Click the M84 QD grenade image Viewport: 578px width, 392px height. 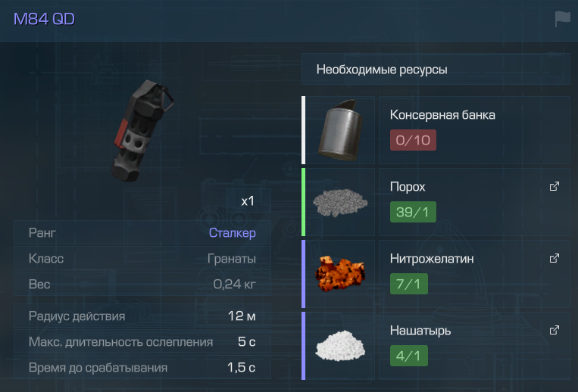pyautogui.click(x=142, y=131)
